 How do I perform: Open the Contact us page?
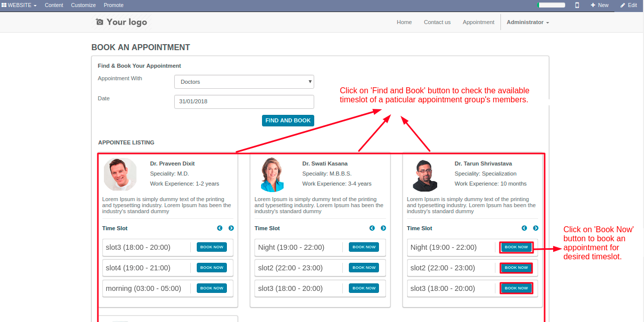[437, 22]
